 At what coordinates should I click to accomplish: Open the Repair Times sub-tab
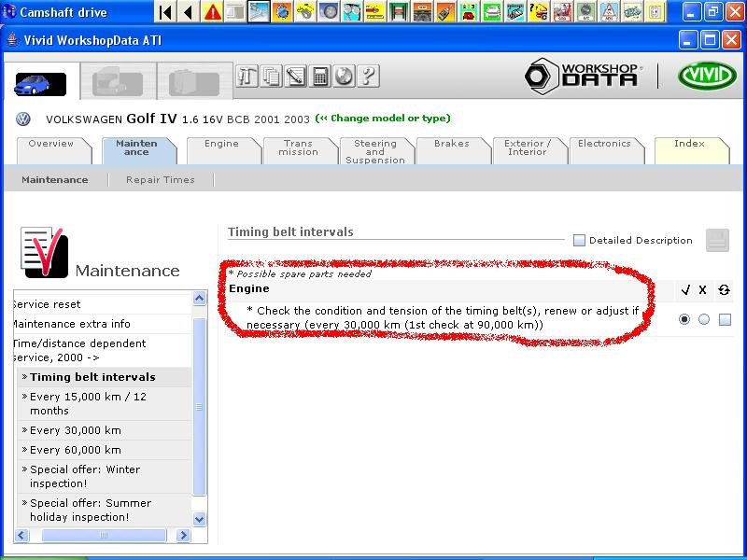(160, 180)
